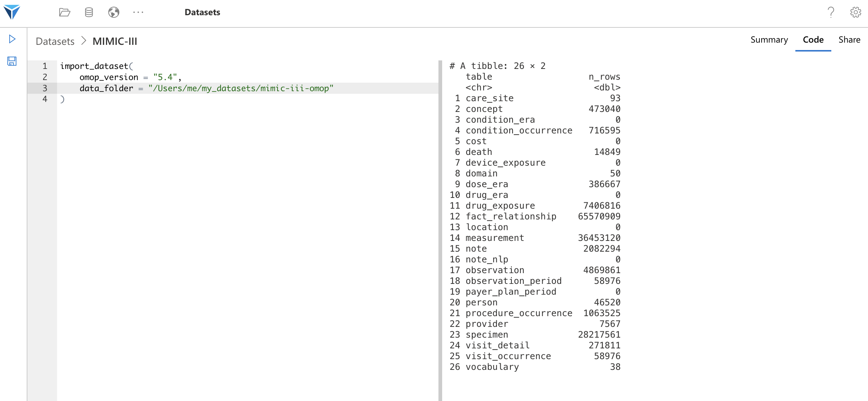
Task: Save code with the floppy disk icon
Action: (x=12, y=61)
